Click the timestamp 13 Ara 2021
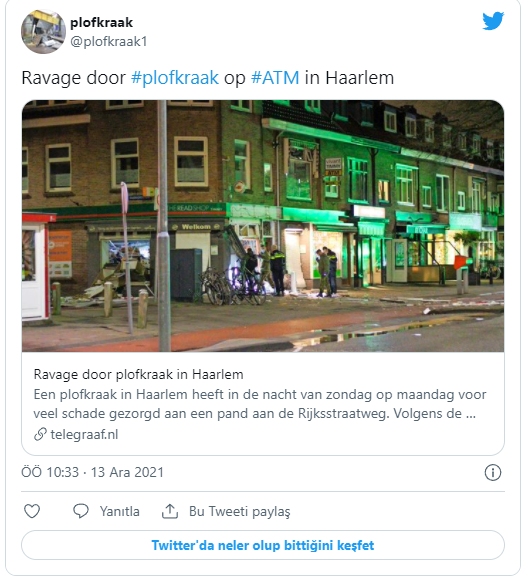Screen dimensions: 524x576 tap(127, 472)
